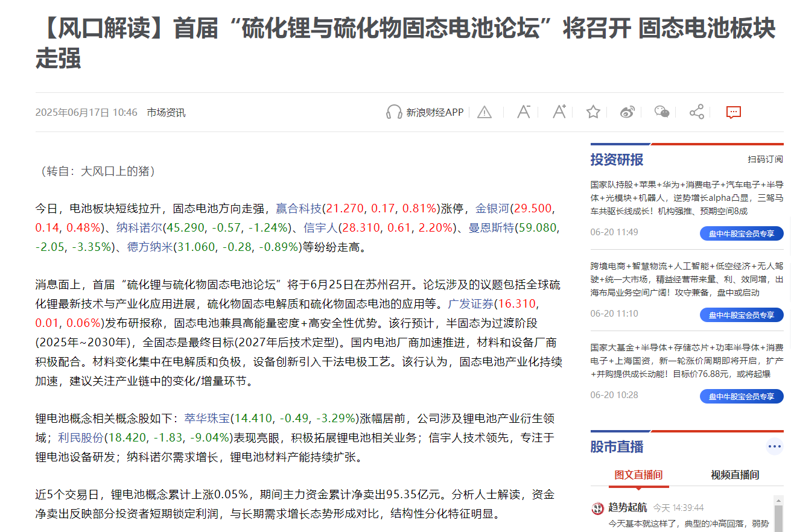The height and width of the screenshot is (532, 791).
Task: Open the red comments icon
Action: pos(733,112)
